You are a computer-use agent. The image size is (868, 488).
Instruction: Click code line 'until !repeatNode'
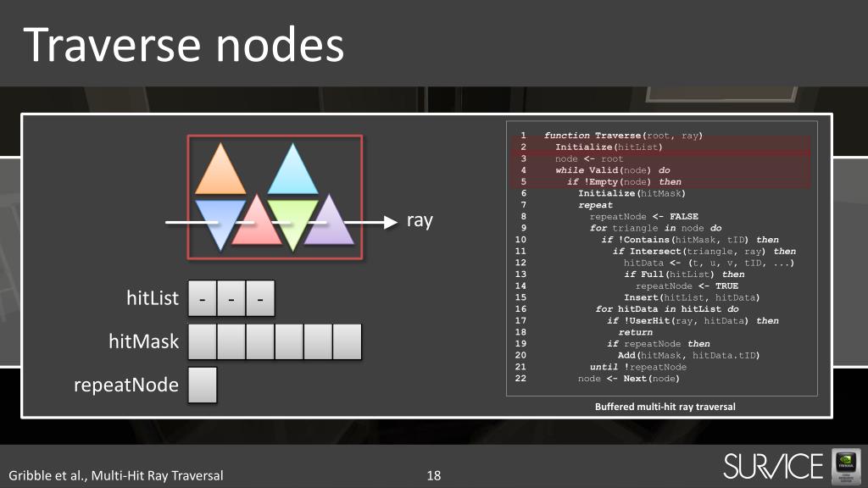637,368
